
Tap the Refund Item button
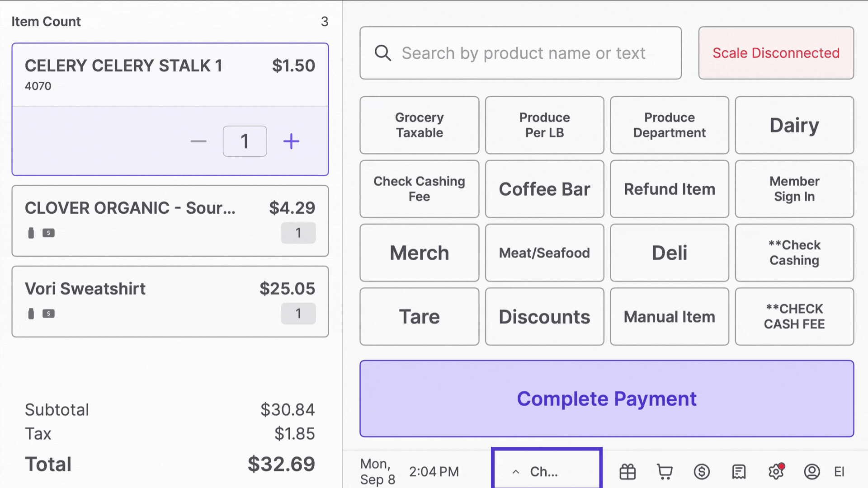pyautogui.click(x=669, y=189)
